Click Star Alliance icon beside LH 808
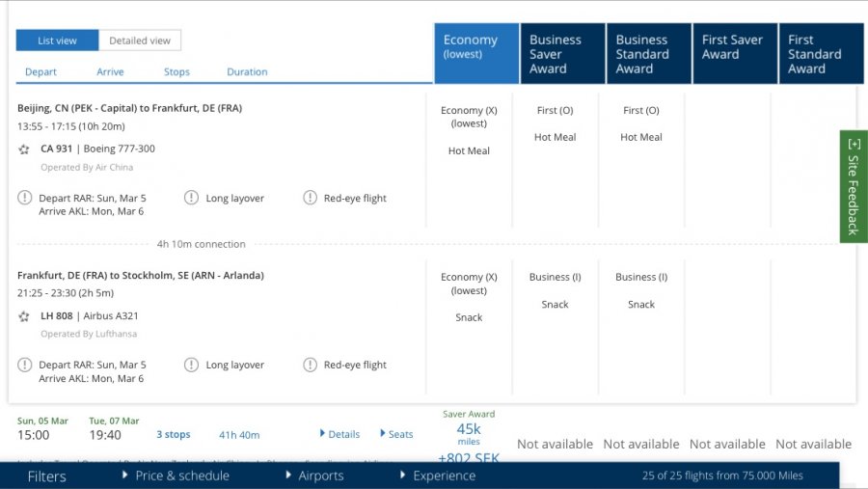Screen dimensions: 868x489 pos(24,316)
